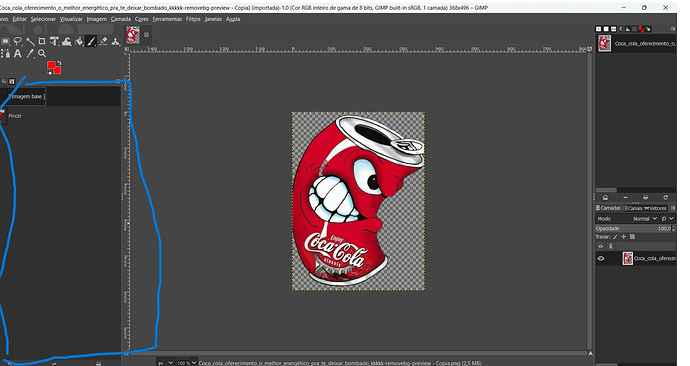Select the Bucket Fill tool

point(79,41)
